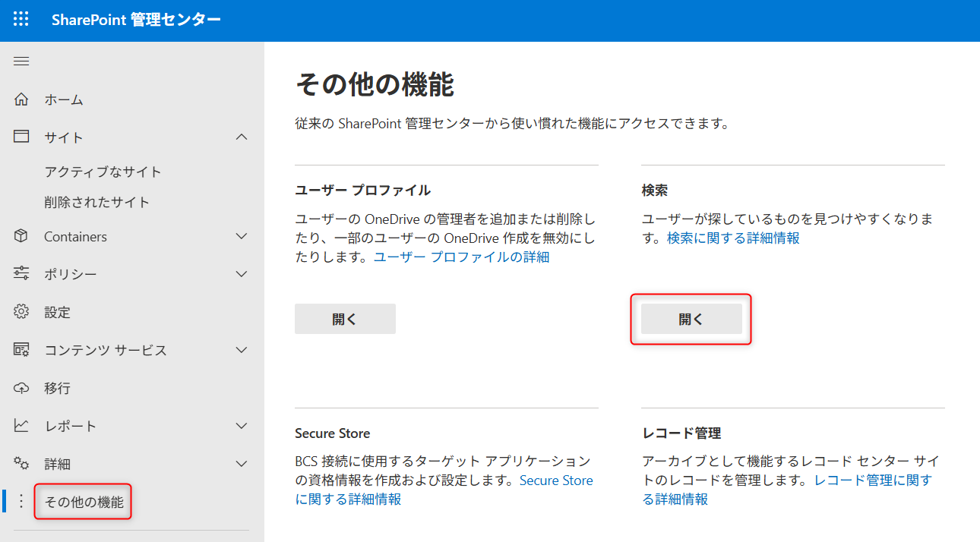The width and height of the screenshot is (980, 542).
Task: Open the Secure Store に関する詳細情報 link
Action: coord(555,481)
